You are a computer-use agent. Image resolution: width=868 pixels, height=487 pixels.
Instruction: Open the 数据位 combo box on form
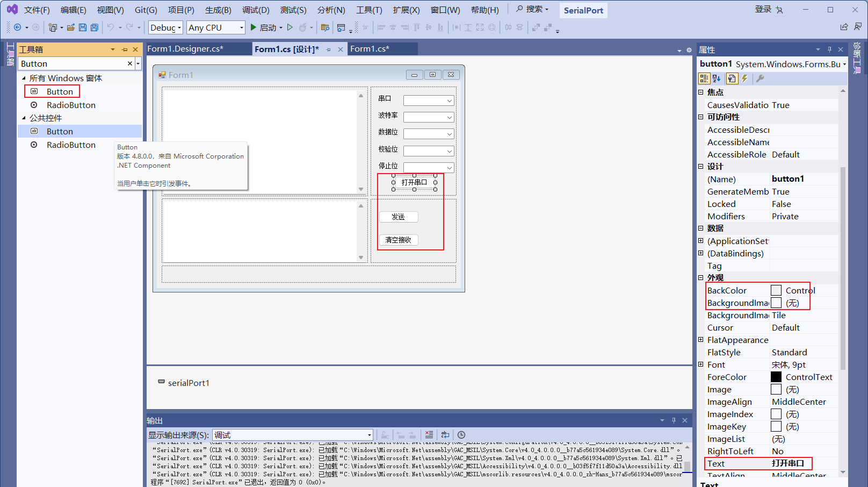tap(429, 134)
